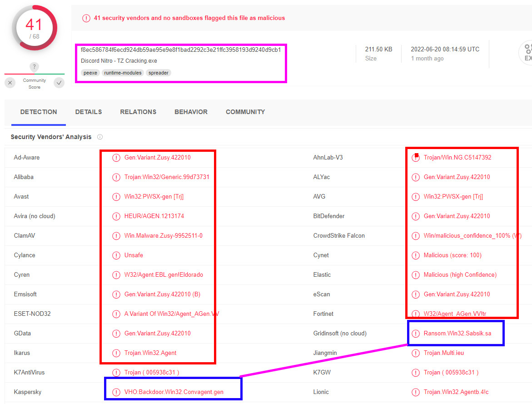Image resolution: width=532 pixels, height=404 pixels.
Task: Click alert icon for Cynet detection
Action: 415,255
